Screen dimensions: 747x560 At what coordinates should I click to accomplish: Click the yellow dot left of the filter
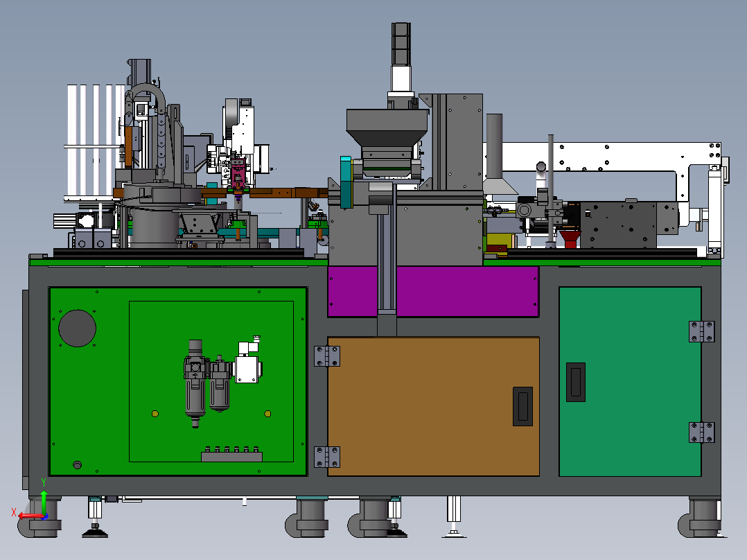point(155,414)
